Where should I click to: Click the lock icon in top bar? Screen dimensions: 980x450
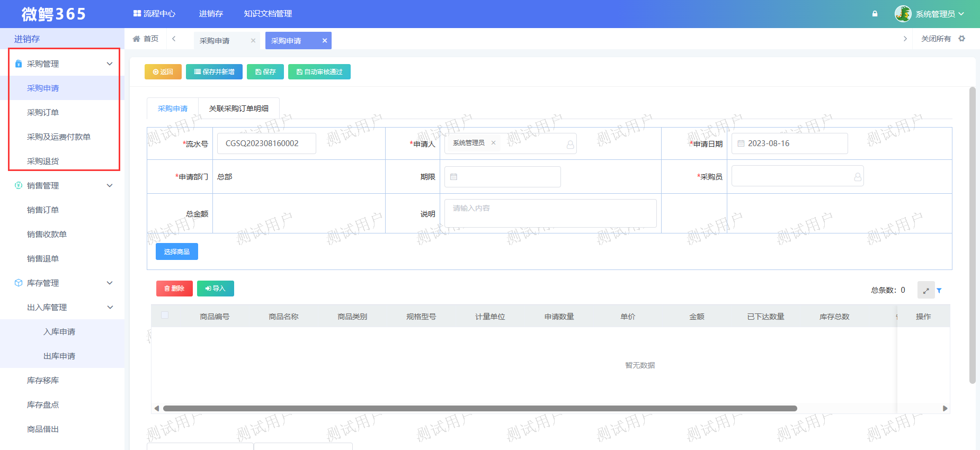pyautogui.click(x=875, y=14)
